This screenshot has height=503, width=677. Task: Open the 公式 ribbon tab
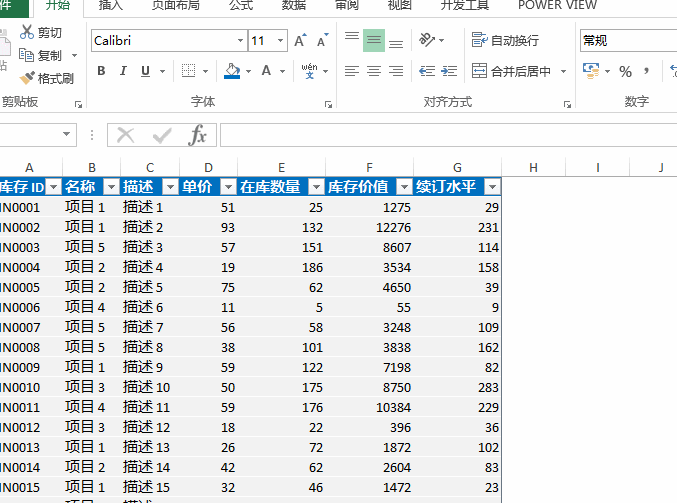coord(240,6)
